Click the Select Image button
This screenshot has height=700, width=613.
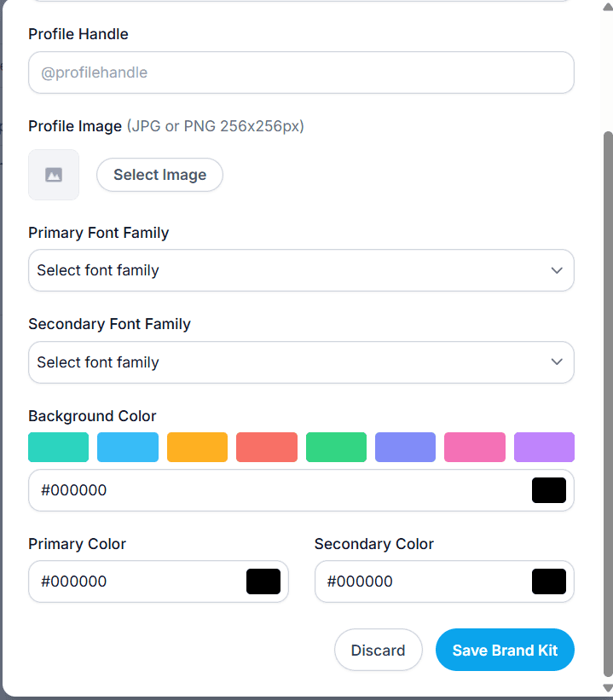tap(159, 175)
